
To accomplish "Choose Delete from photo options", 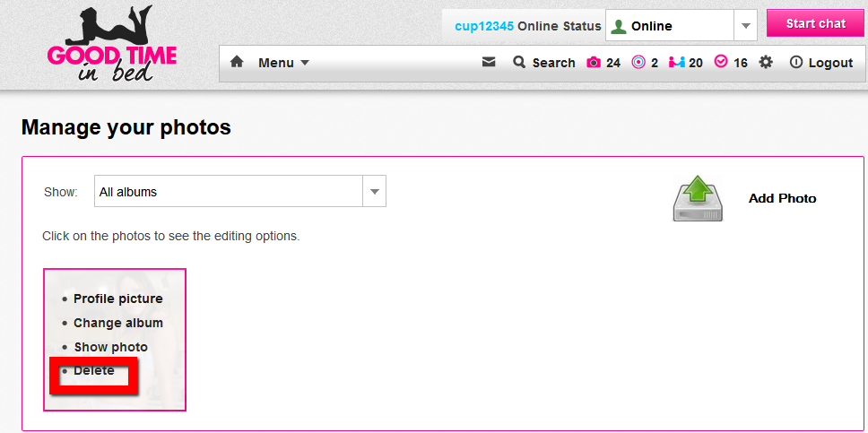I will click(94, 371).
